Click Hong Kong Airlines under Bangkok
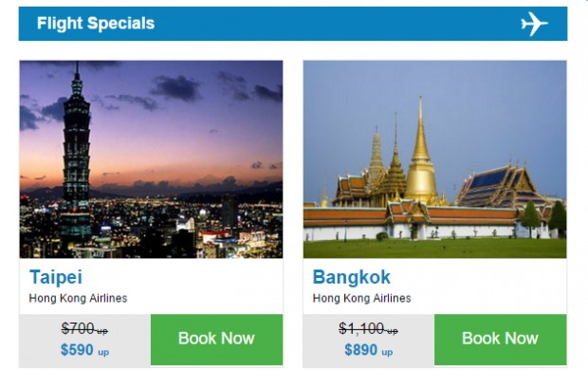This screenshot has width=588, height=370. coord(362,298)
